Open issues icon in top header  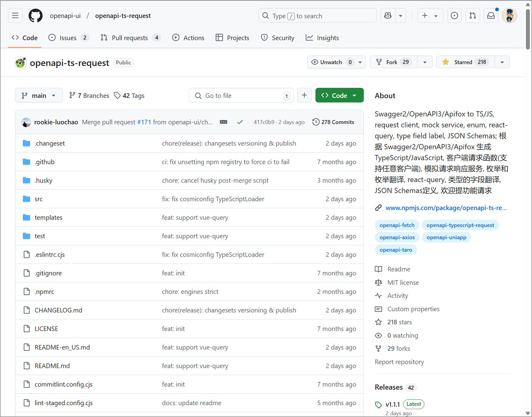tap(454, 16)
